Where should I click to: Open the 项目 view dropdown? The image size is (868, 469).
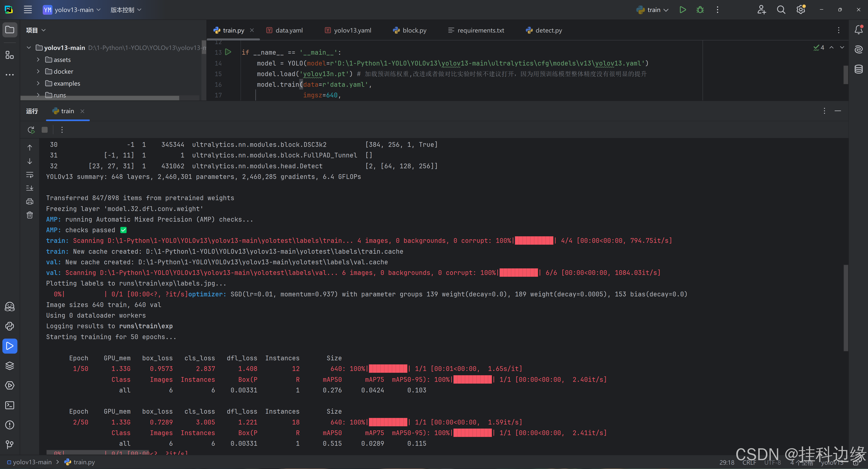pyautogui.click(x=36, y=30)
